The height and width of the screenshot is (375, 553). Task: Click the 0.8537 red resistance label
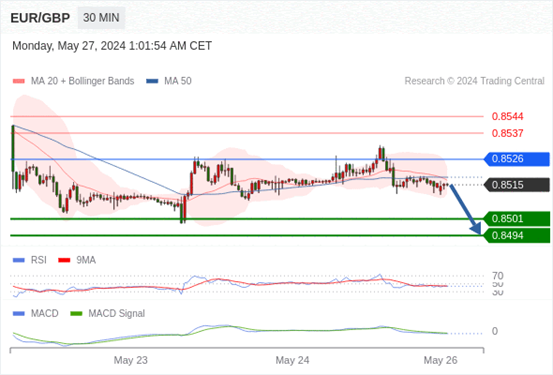click(x=508, y=133)
